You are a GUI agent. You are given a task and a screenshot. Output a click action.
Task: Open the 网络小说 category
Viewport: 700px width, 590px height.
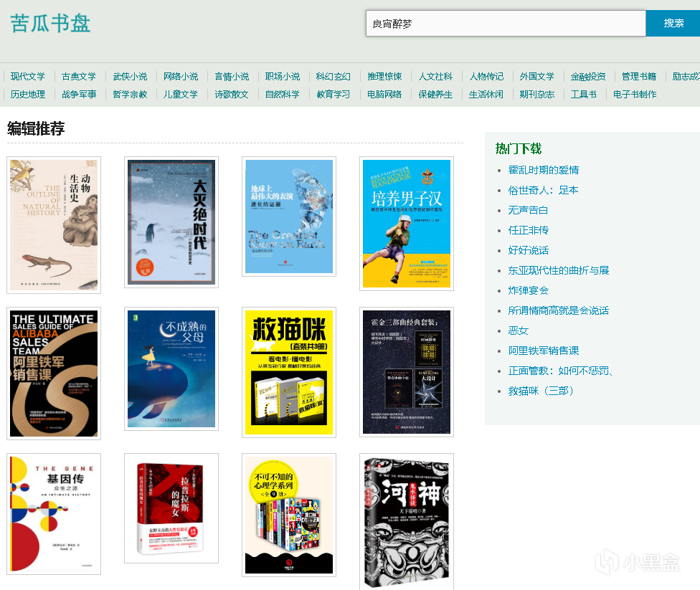180,76
